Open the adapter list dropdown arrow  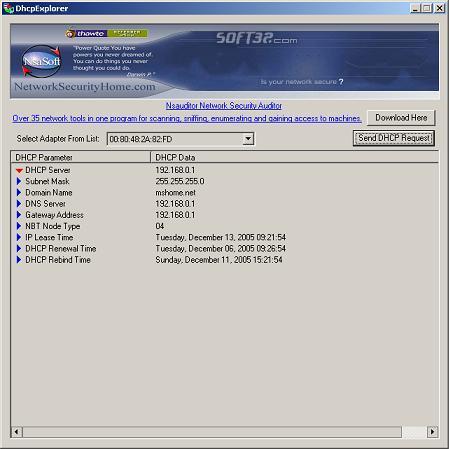[248, 139]
